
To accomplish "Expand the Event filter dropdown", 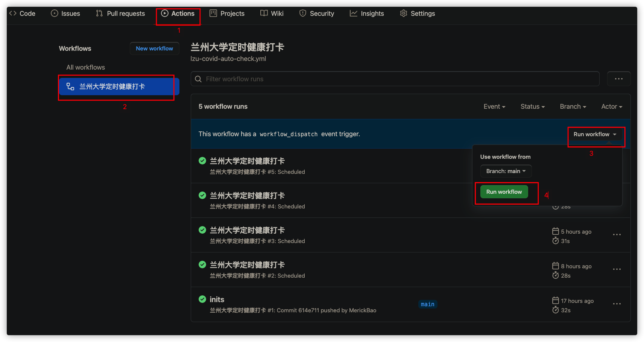I will coord(494,106).
